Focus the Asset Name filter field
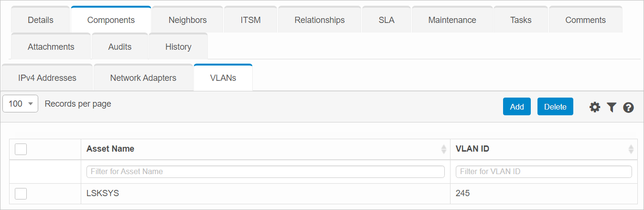 [265, 172]
